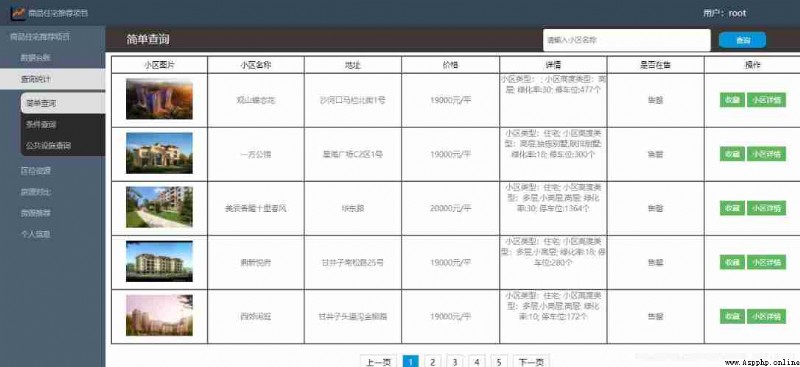Click the garden path thumbnail for 华东路
The height and width of the screenshot is (367, 800).
point(159,207)
